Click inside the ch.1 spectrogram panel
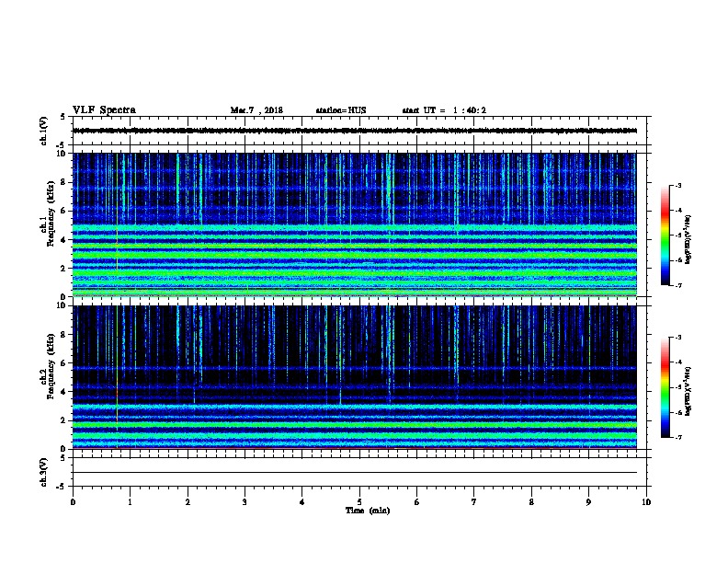The width and height of the screenshot is (728, 563). (x=354, y=224)
